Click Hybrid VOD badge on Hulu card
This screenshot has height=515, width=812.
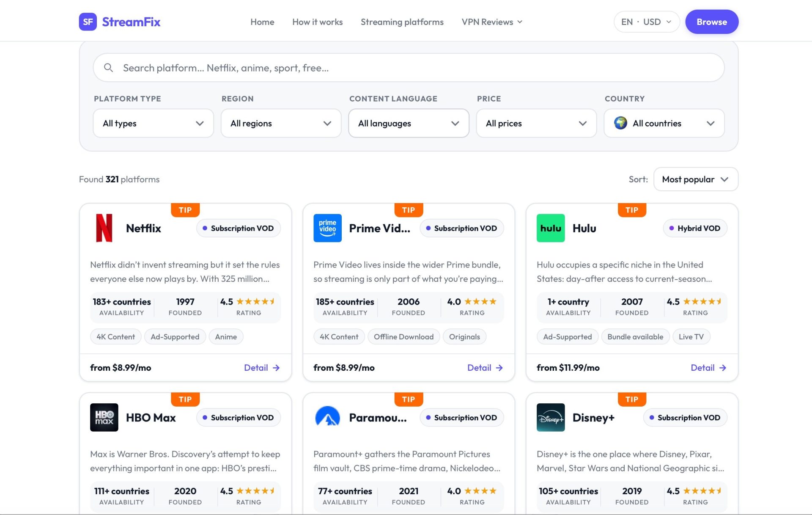click(x=695, y=228)
